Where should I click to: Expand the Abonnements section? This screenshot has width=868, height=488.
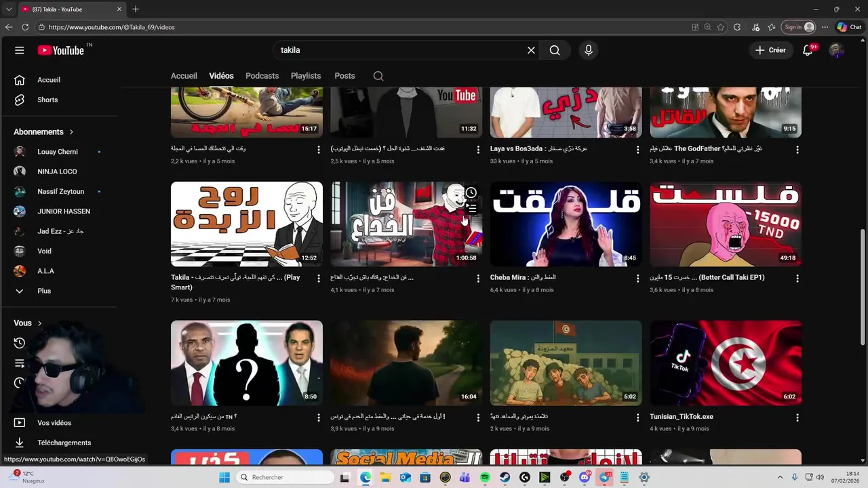pyautogui.click(x=43, y=132)
